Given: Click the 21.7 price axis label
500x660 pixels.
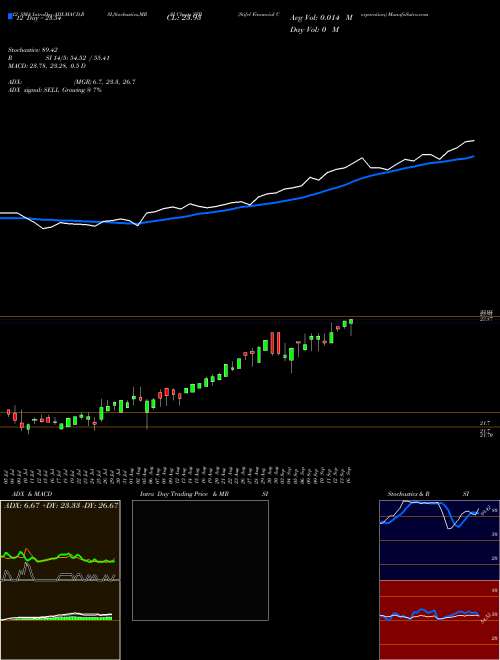Looking at the screenshot, I should coord(485,423).
